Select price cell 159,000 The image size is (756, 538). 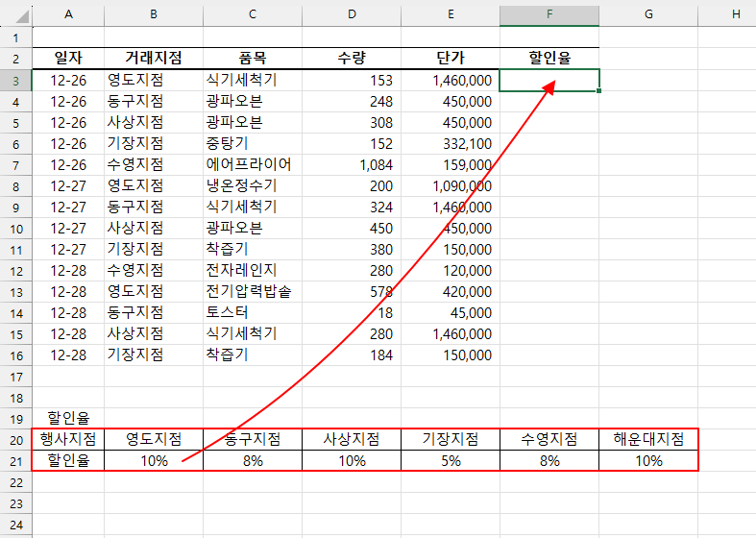click(x=451, y=165)
